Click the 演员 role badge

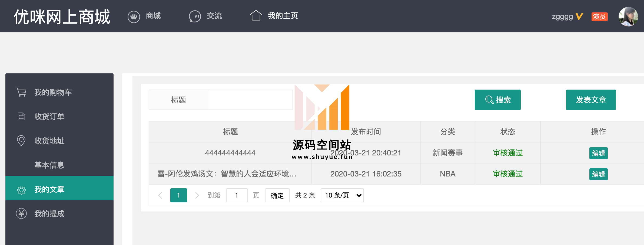(599, 17)
